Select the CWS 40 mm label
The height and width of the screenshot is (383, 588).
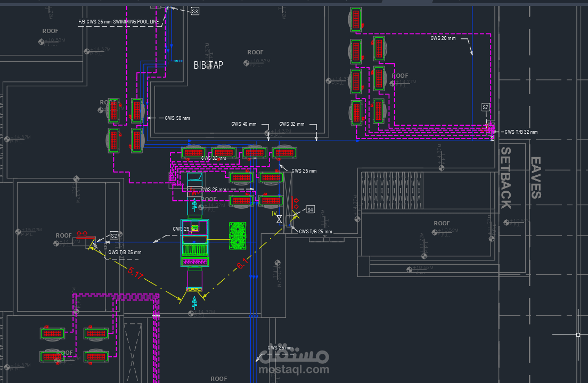244,124
